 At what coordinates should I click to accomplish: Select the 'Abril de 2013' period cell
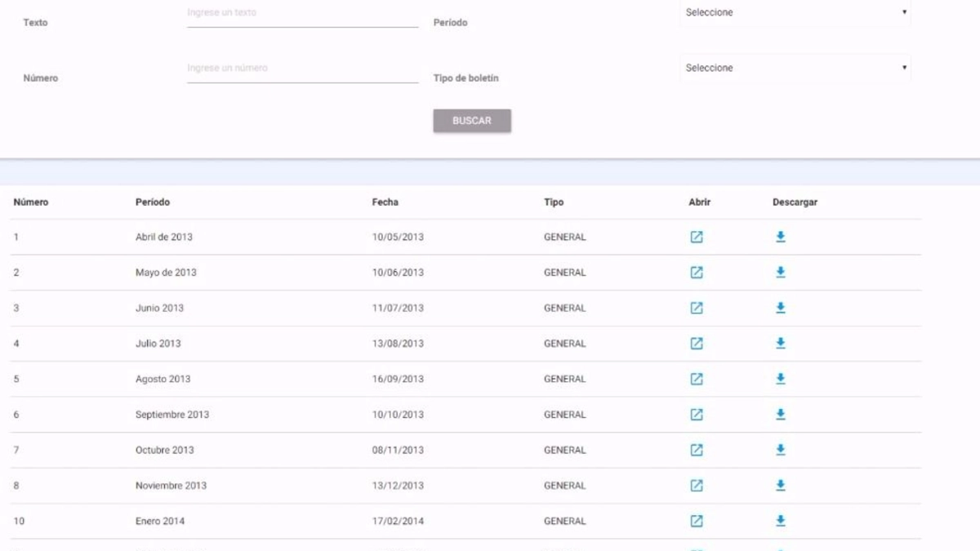coord(164,238)
